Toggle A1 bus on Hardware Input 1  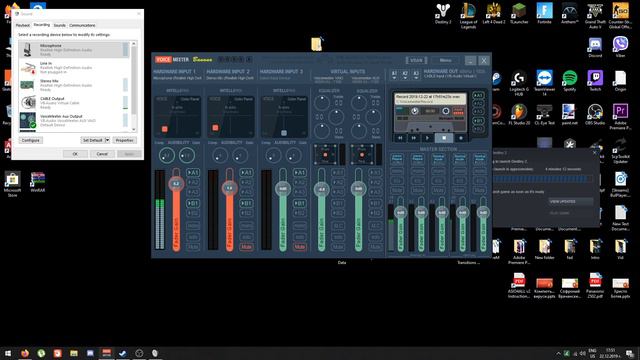coord(193,173)
